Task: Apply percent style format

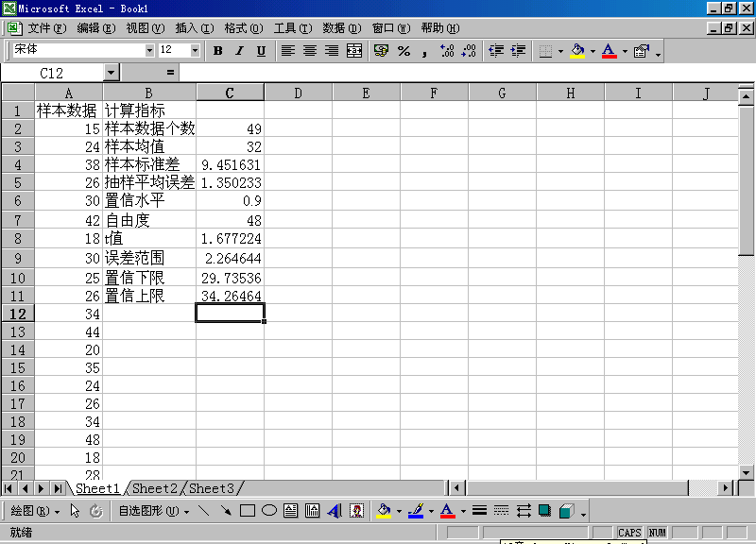Action: tap(404, 51)
